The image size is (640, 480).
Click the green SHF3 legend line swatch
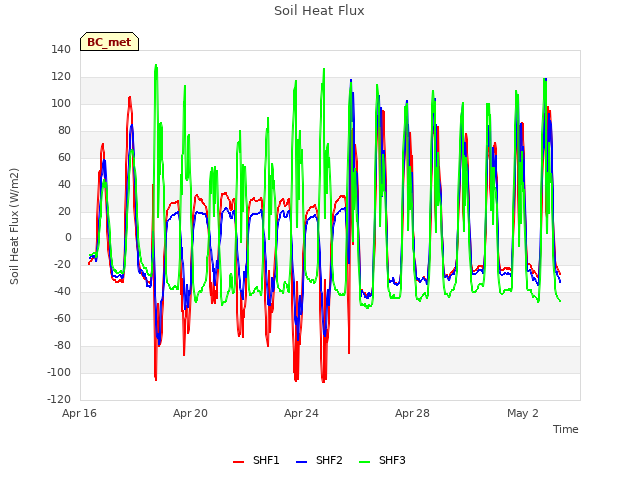coord(364,462)
